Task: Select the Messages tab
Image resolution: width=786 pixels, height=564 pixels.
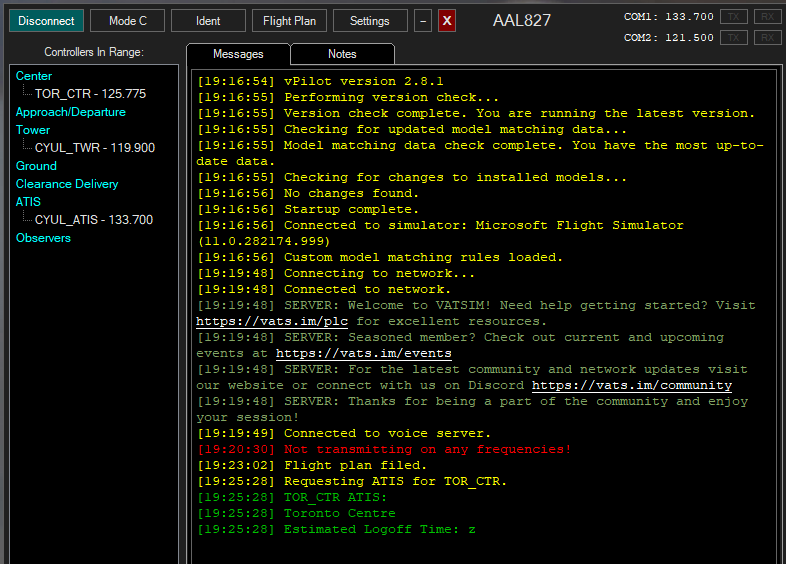Action: pos(238,54)
